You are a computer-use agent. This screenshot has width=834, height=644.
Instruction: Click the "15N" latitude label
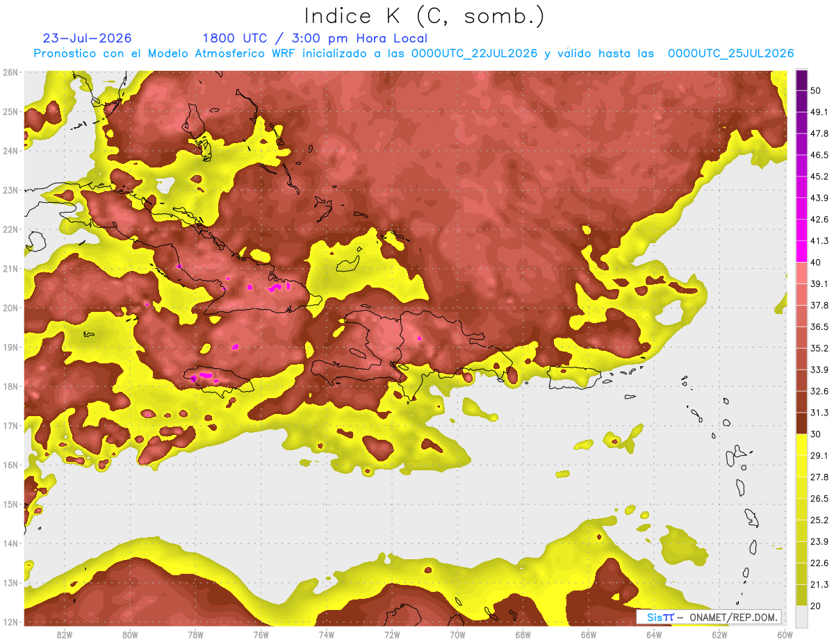coord(10,504)
